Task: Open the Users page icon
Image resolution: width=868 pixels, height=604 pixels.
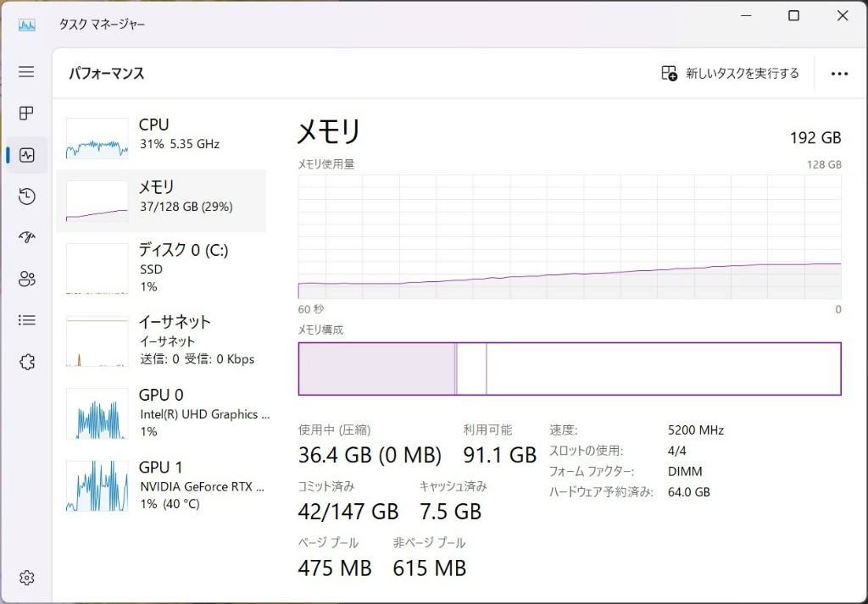Action: click(26, 279)
